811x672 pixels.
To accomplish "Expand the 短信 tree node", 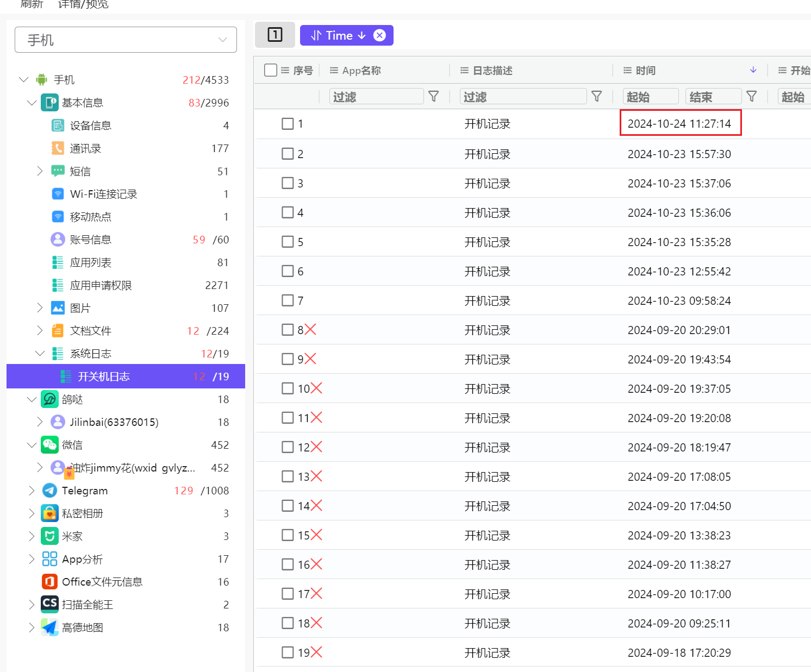I will (40, 171).
